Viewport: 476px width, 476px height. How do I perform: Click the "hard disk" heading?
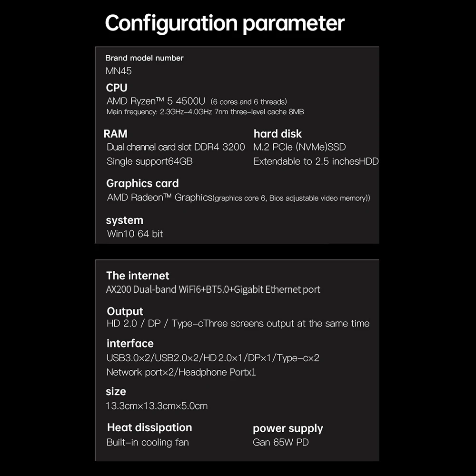(278, 134)
